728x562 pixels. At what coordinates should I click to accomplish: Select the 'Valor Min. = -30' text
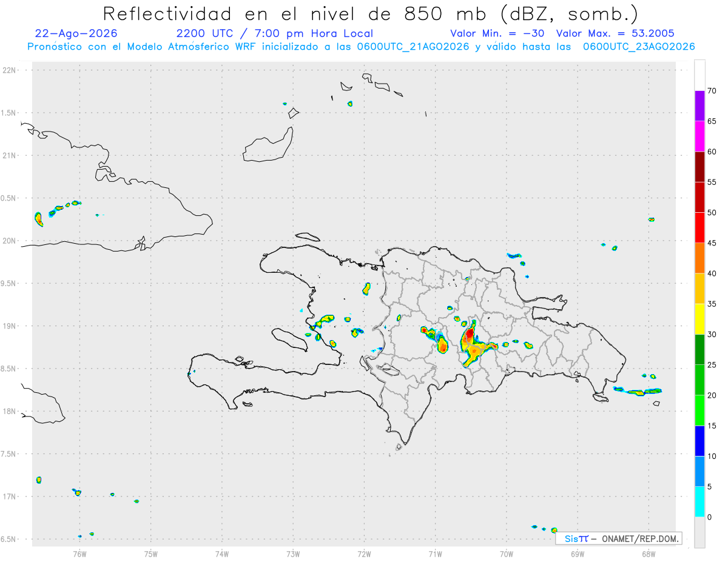tap(497, 33)
